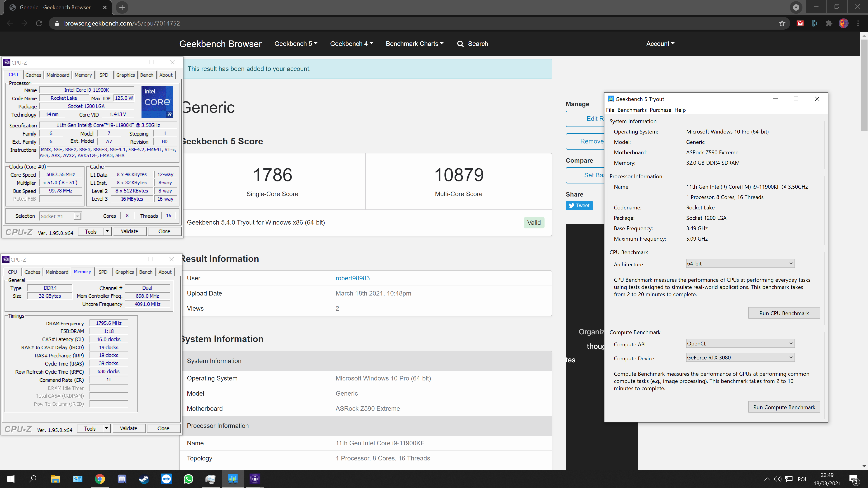
Task: Click the Core Speed 5087.56 MHz value
Action: coord(61,174)
